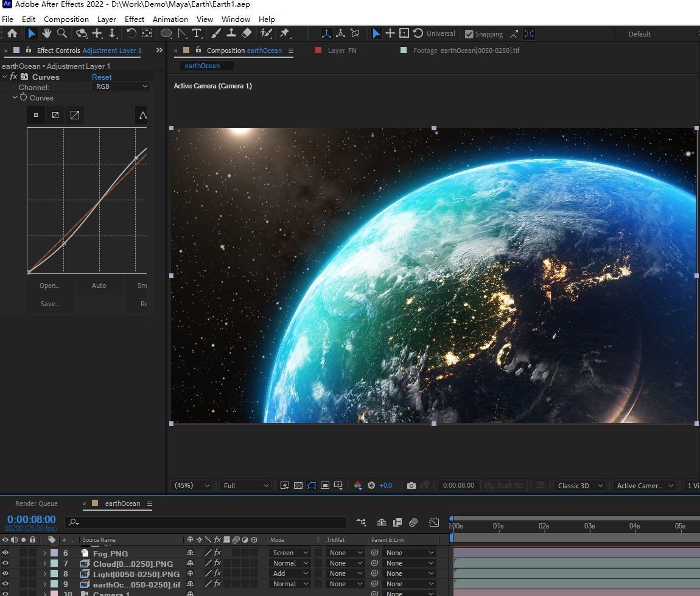Open the File menu

pyautogui.click(x=7, y=19)
